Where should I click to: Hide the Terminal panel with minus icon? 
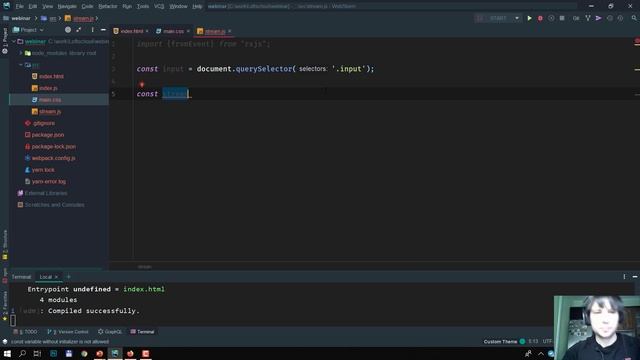click(635, 277)
